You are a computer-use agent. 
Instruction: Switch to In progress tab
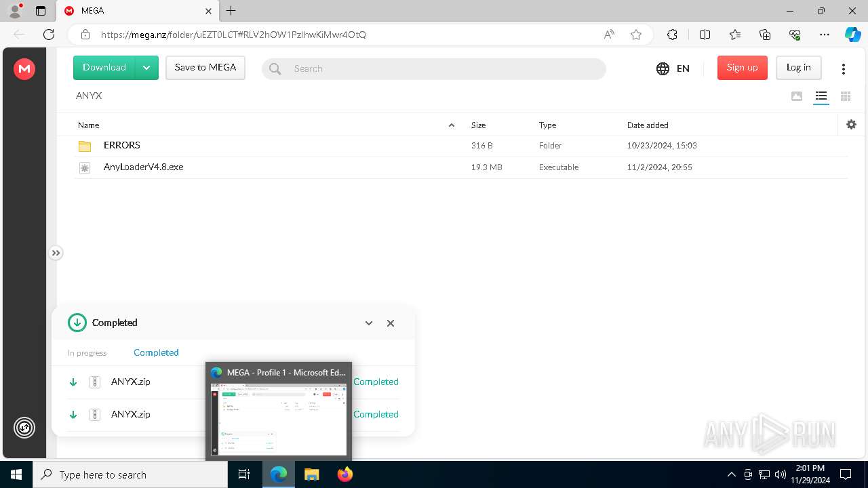87,353
